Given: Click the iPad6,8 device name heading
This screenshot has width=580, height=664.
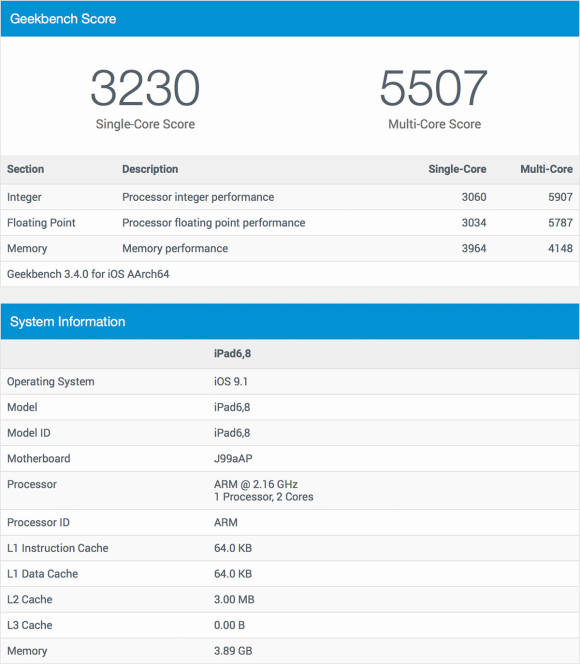Looking at the screenshot, I should [232, 353].
